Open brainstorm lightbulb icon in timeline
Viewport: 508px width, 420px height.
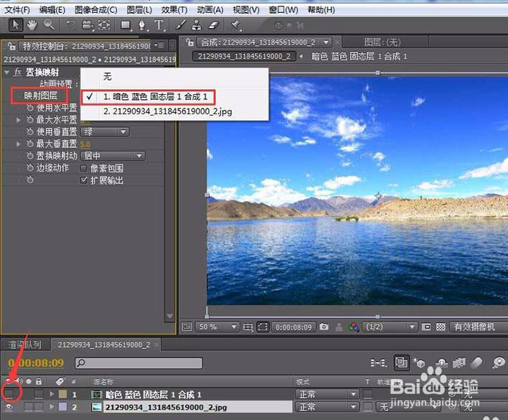pos(499,363)
